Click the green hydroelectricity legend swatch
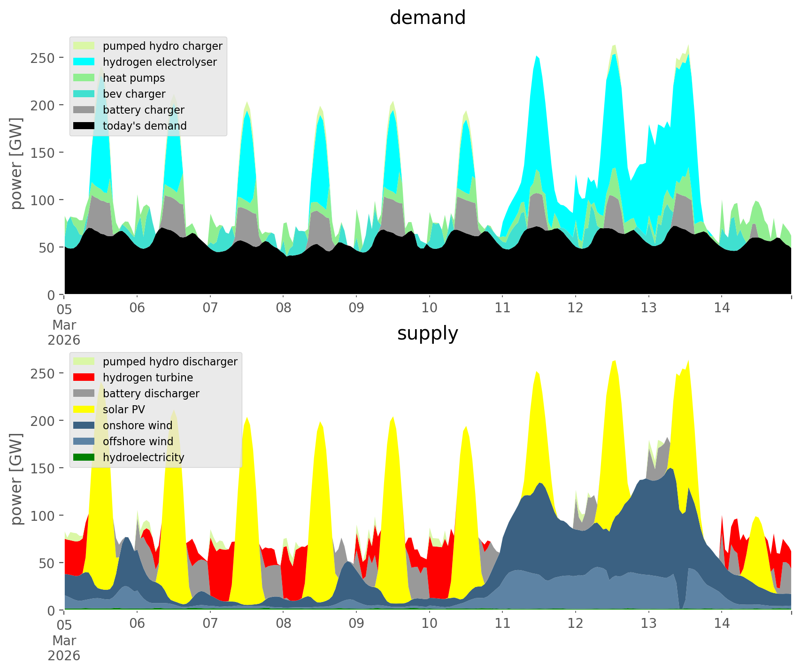The width and height of the screenshot is (801, 672). (x=85, y=457)
